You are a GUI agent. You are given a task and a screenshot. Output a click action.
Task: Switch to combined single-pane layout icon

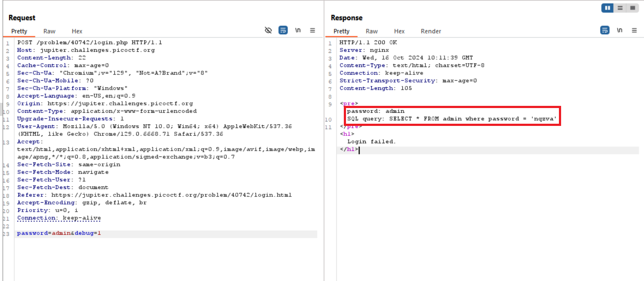tap(632, 8)
